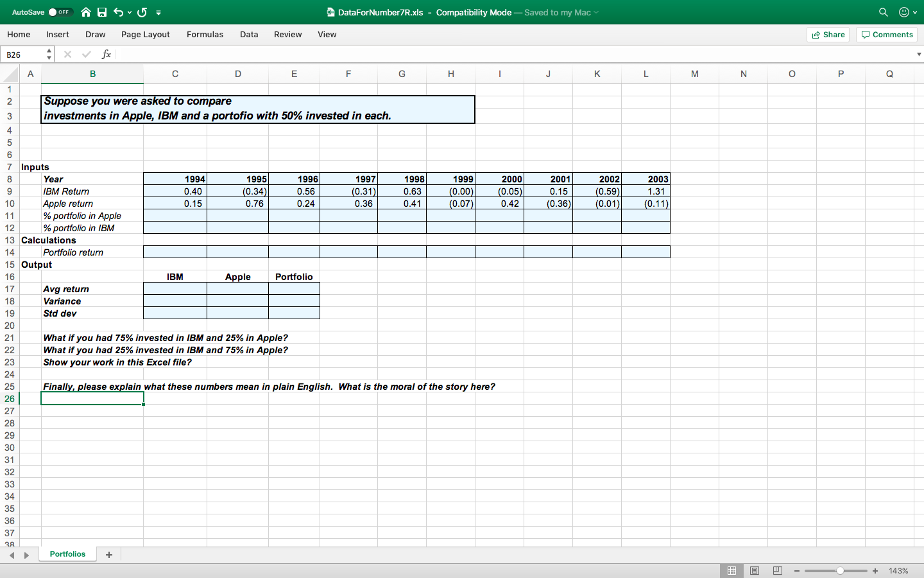
Task: Open Customize Quick Access Toolbar dropdown
Action: pos(158,12)
